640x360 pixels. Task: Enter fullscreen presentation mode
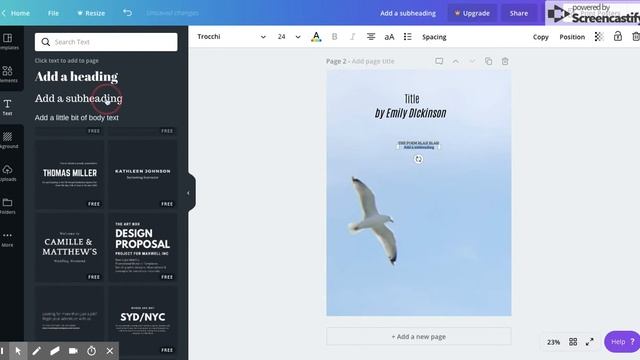click(589, 342)
